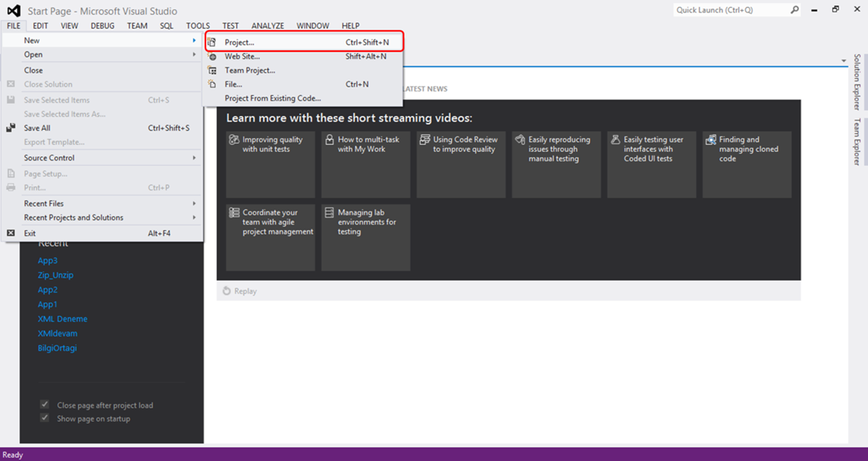The image size is (868, 461).
Task: Expand the Recent Files submenu arrow
Action: [195, 203]
